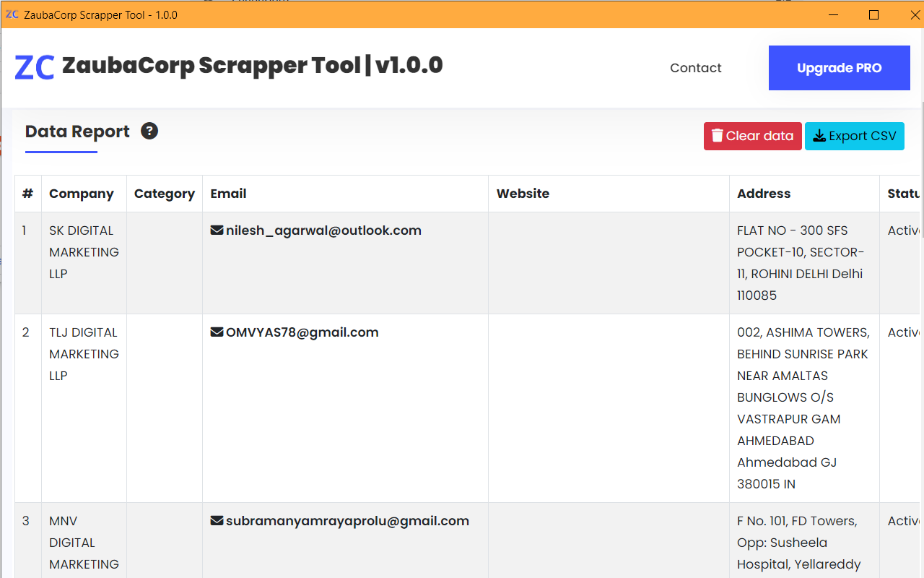Select the Data Report tab

(77, 131)
